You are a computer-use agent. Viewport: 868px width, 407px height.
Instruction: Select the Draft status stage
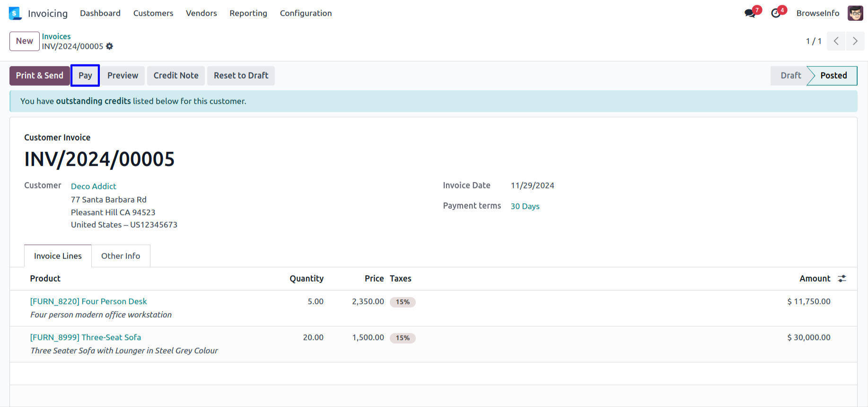790,76
